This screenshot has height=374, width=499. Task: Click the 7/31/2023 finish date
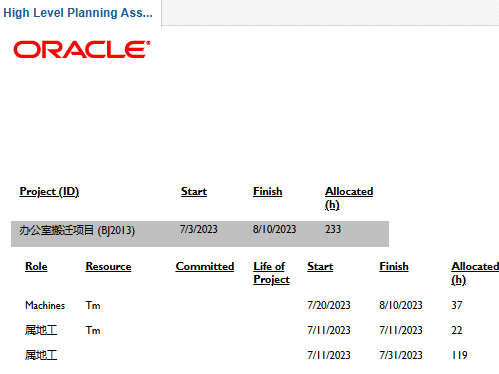click(401, 355)
